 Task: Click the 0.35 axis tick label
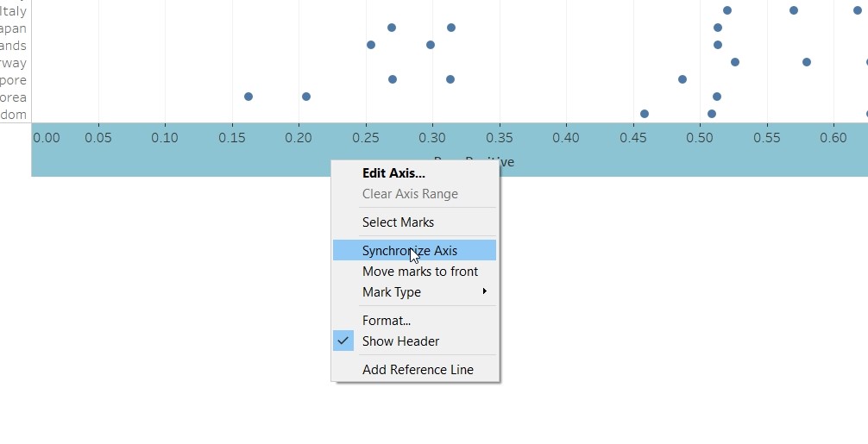click(x=500, y=137)
